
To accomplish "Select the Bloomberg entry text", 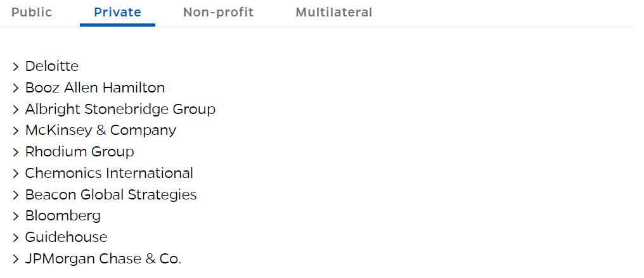I will pyautogui.click(x=63, y=216).
